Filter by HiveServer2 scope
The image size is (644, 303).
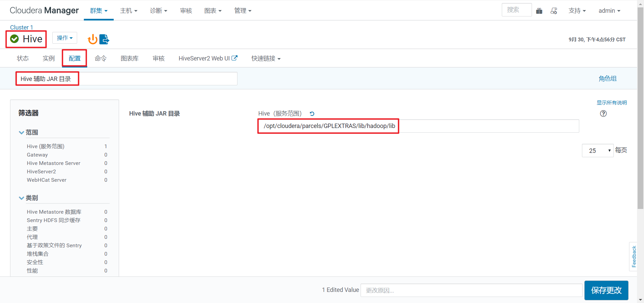41,172
